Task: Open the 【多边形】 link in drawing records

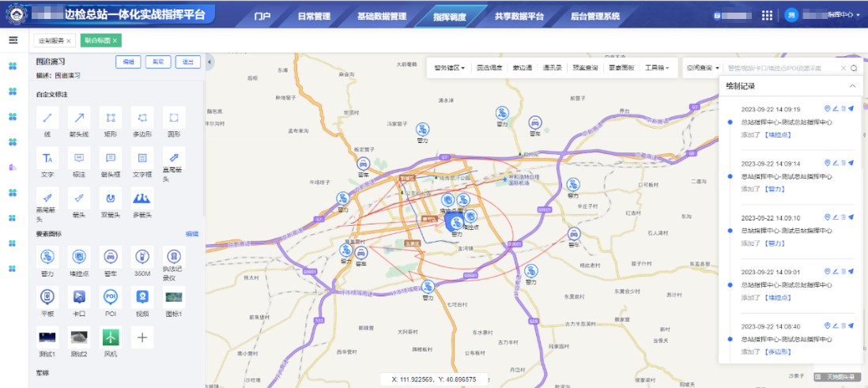Action: click(777, 352)
